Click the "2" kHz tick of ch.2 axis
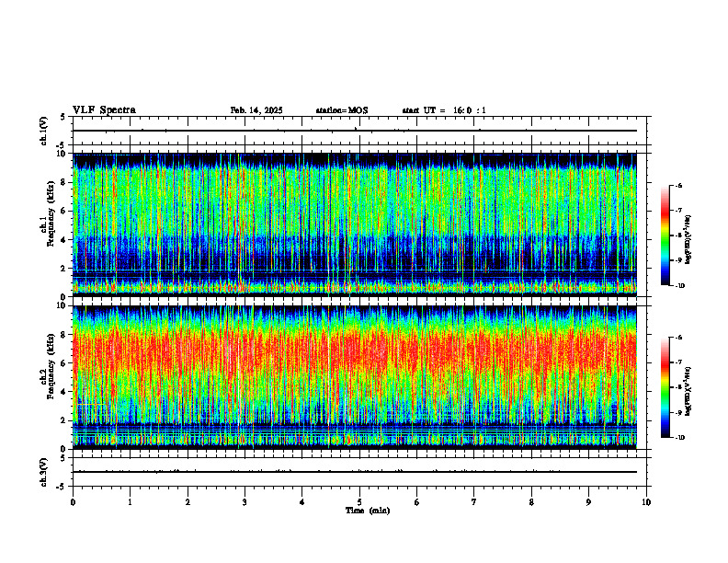This screenshot has width=728, height=563. 63,420
